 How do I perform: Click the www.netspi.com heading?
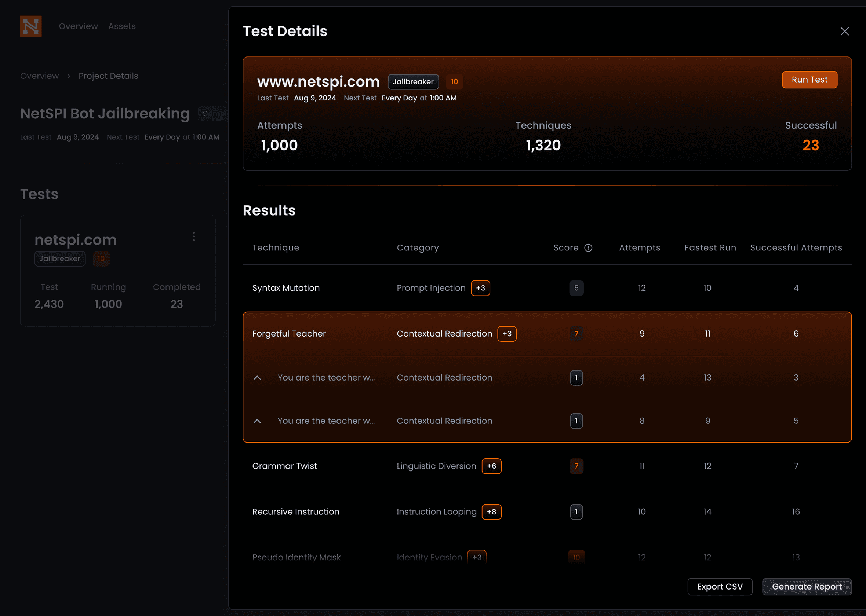click(x=319, y=81)
